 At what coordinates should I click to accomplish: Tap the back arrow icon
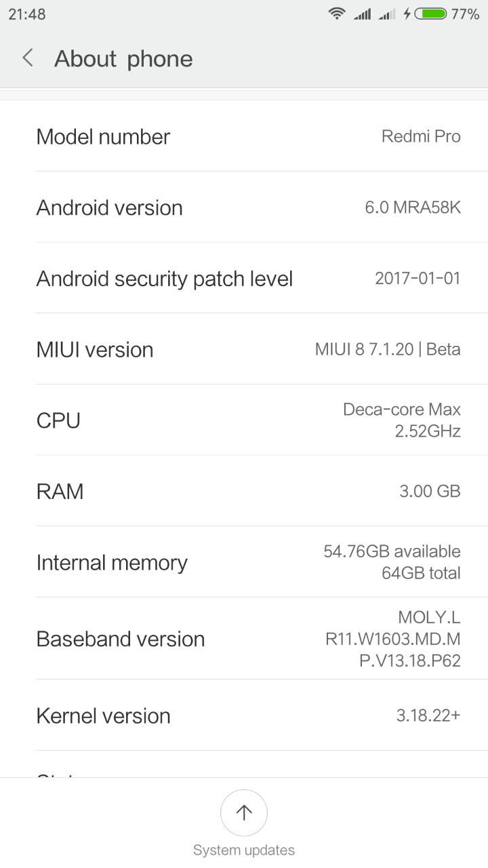tap(28, 58)
